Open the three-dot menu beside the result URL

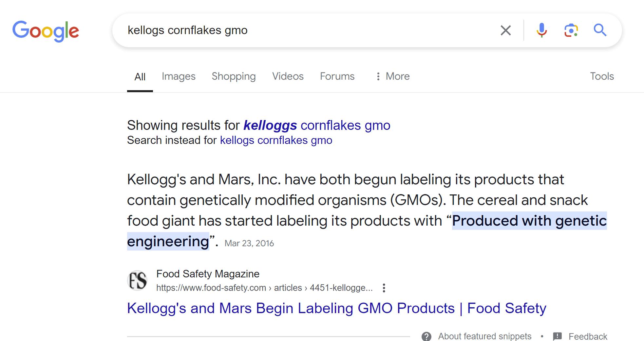click(x=384, y=288)
